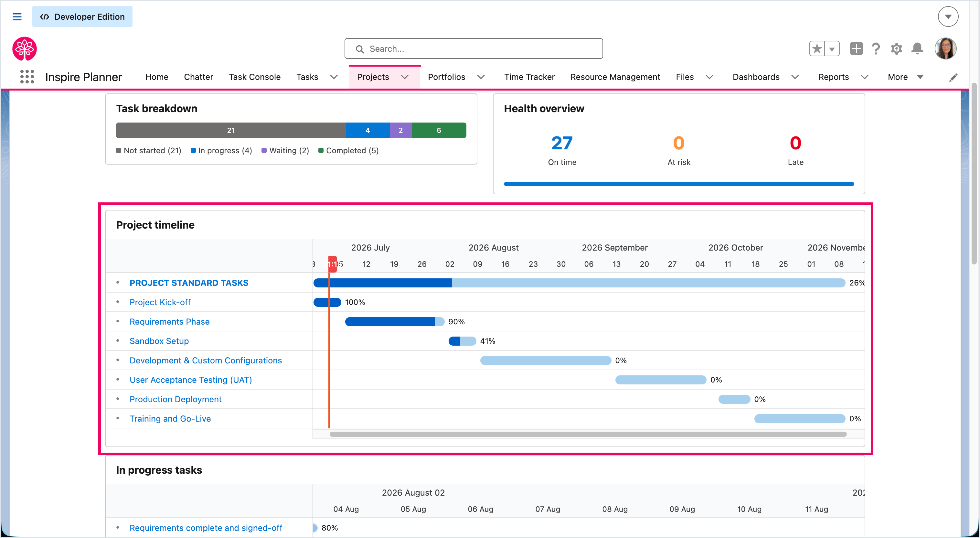Click the edit navigation pencil icon
The image size is (980, 538).
pyautogui.click(x=953, y=77)
